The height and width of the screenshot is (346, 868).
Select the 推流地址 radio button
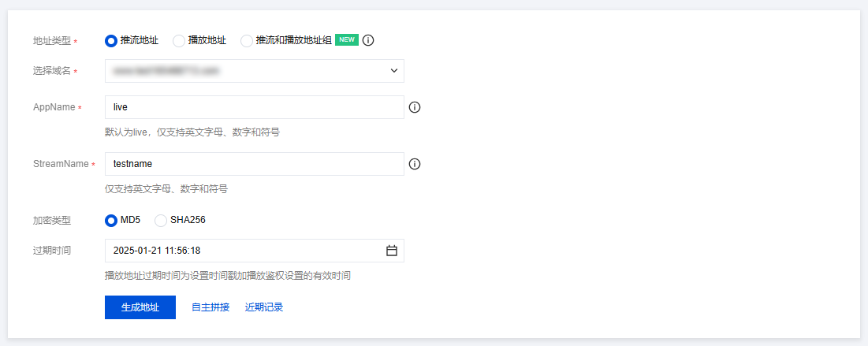coord(111,40)
